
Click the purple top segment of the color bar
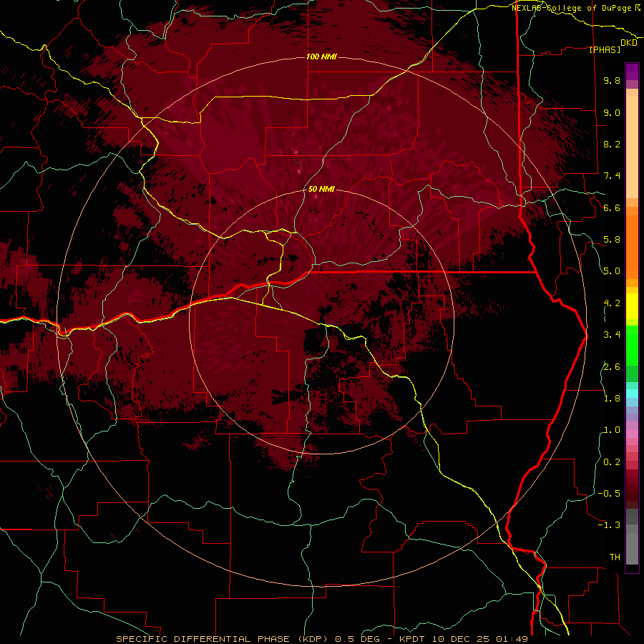click(632, 72)
